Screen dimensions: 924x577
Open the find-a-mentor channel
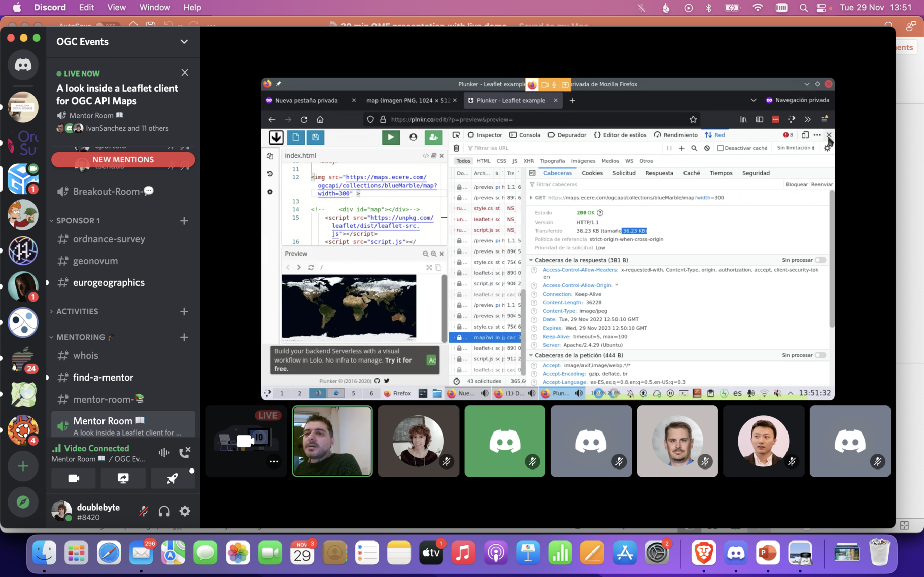tap(123, 378)
